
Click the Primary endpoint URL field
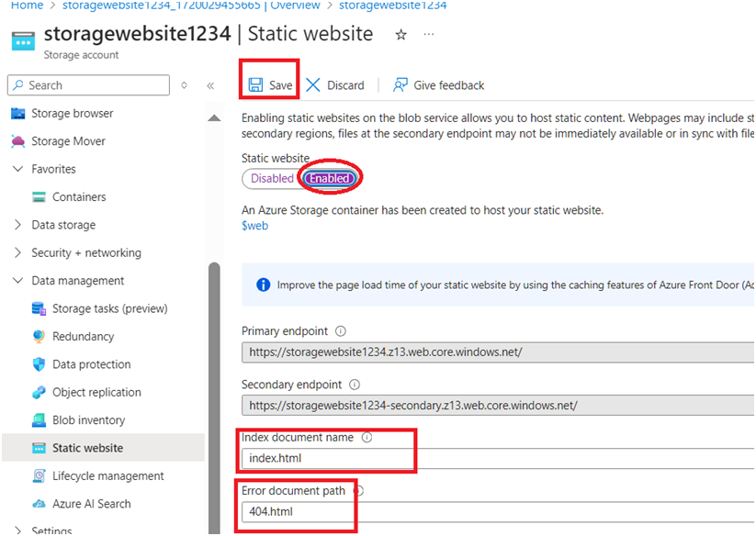tap(498, 352)
